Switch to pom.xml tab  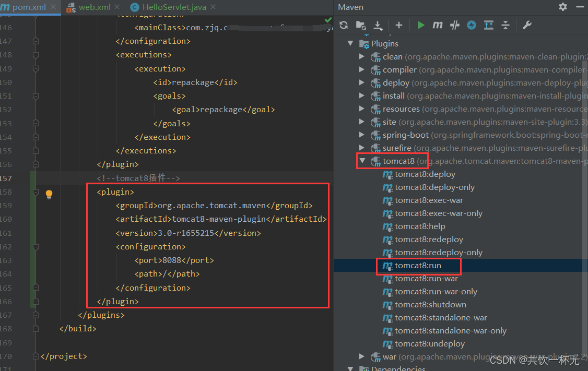point(29,7)
